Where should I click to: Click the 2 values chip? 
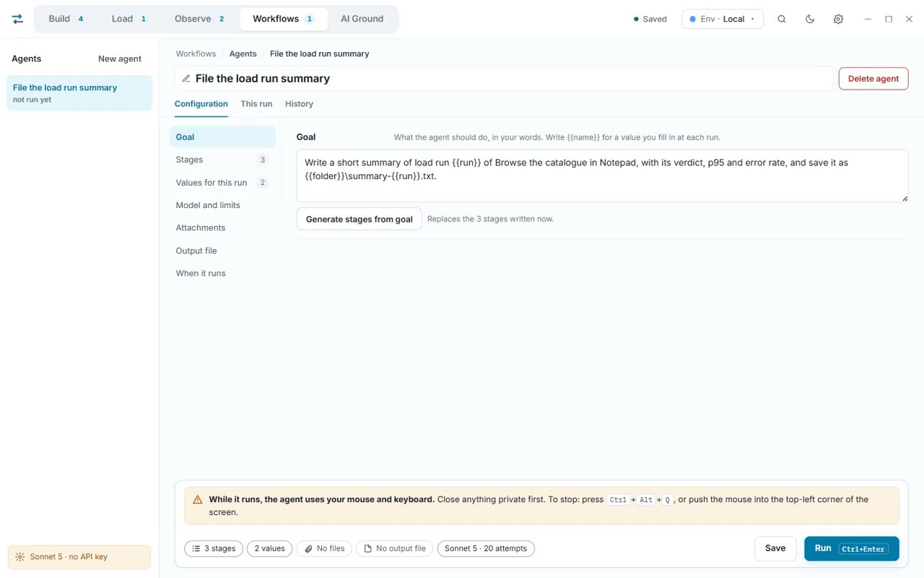270,548
